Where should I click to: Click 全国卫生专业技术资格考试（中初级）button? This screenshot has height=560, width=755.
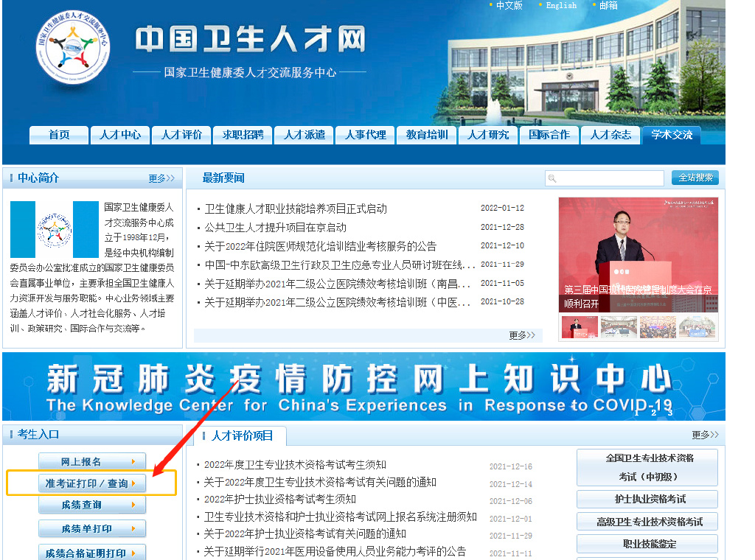647,468
